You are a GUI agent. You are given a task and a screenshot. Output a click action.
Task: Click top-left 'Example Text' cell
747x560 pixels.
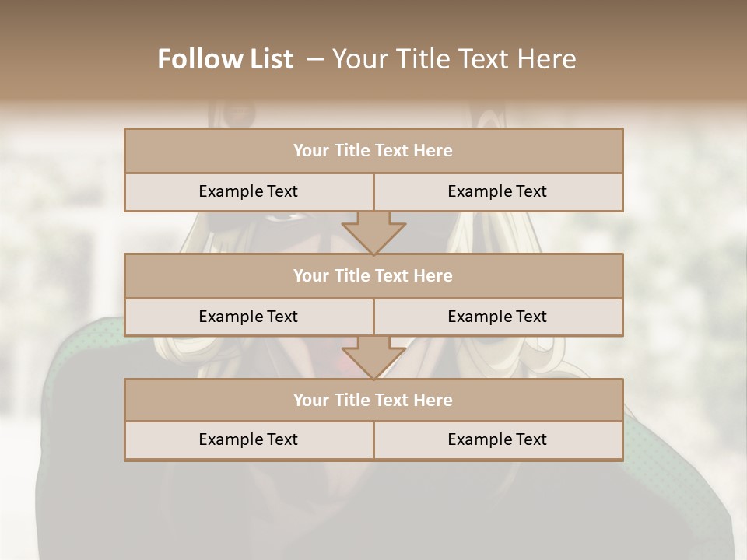coord(248,191)
